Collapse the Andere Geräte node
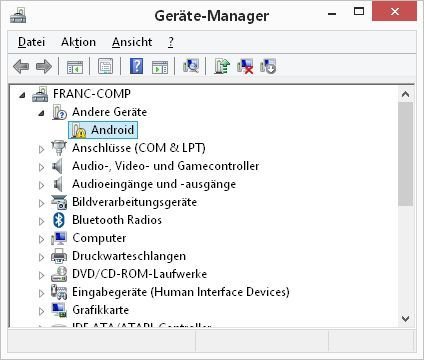 click(41, 113)
